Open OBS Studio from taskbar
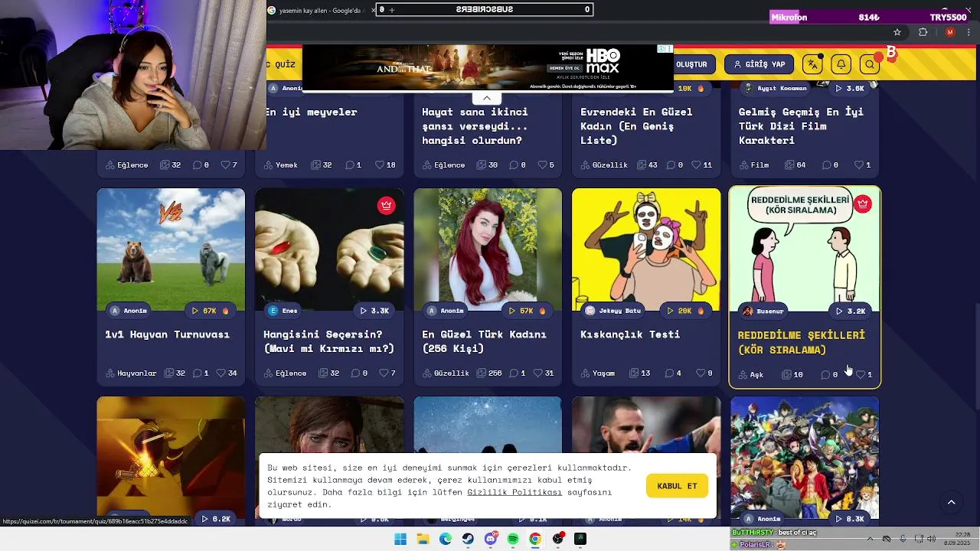The height and width of the screenshot is (551, 980). (558, 539)
